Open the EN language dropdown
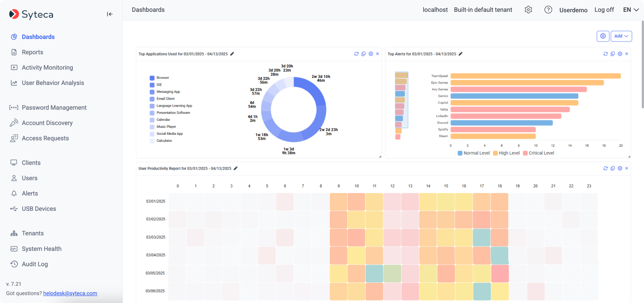644x303 pixels. pyautogui.click(x=631, y=9)
